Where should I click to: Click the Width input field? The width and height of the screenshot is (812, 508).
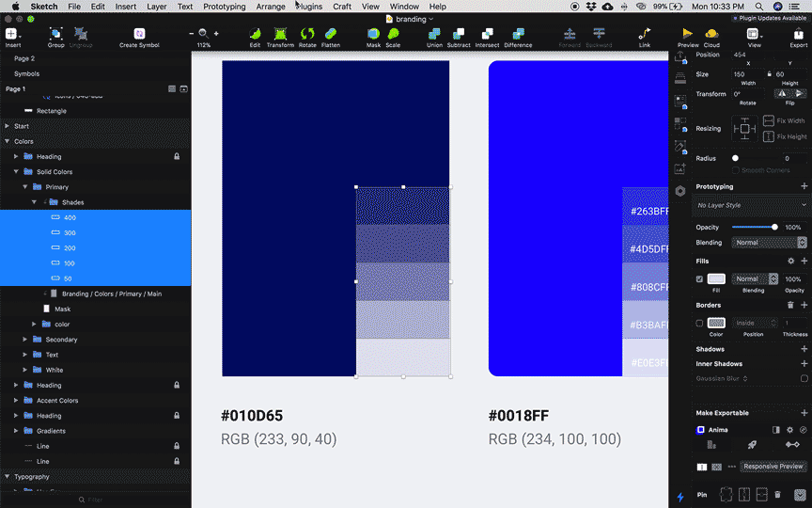748,74
